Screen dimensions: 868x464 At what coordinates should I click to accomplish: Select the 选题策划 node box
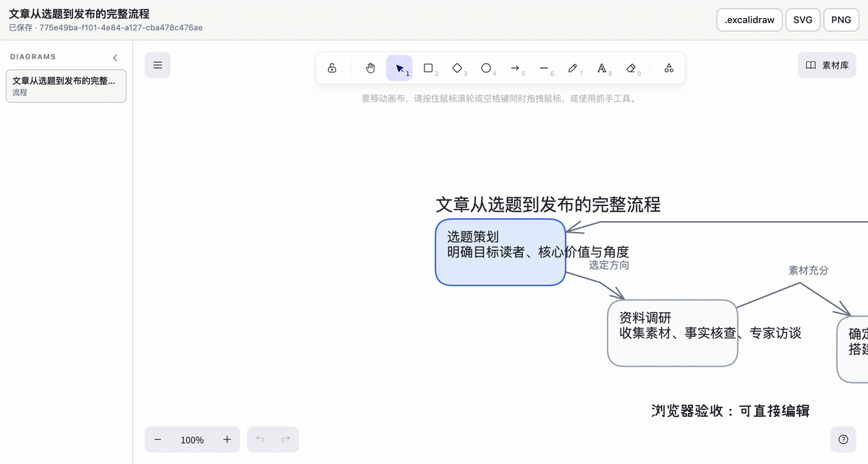click(500, 252)
